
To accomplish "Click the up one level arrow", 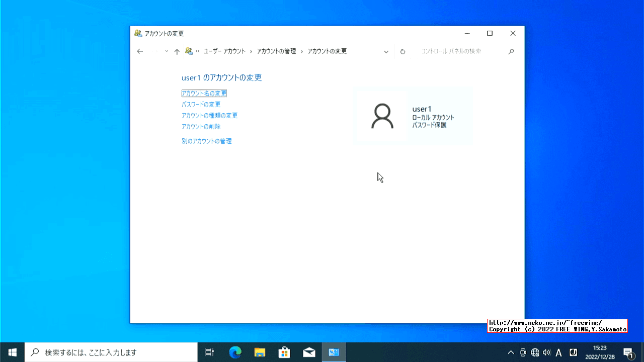I will 177,51.
